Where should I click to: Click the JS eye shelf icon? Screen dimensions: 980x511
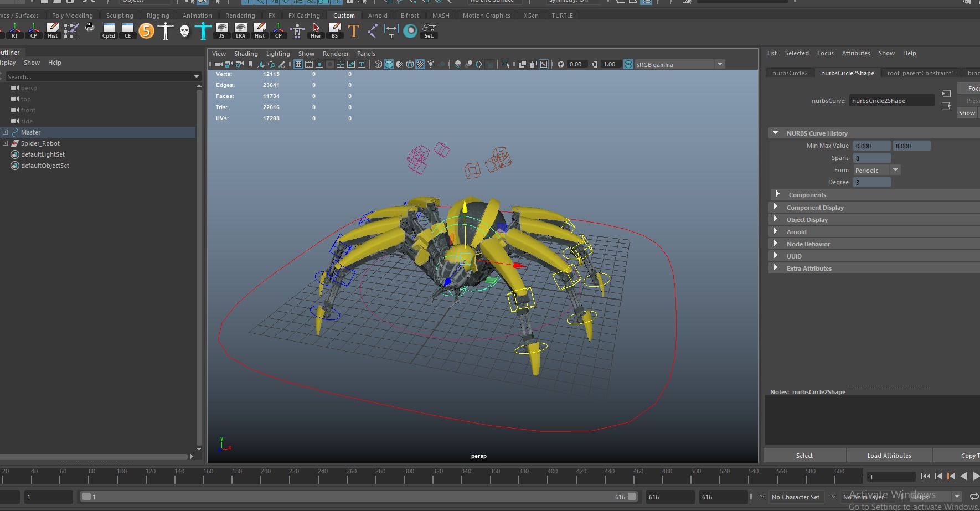tap(221, 30)
